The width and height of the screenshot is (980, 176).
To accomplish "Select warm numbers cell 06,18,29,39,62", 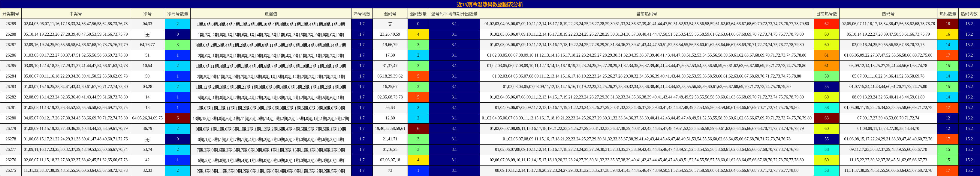I will click(x=390, y=76).
